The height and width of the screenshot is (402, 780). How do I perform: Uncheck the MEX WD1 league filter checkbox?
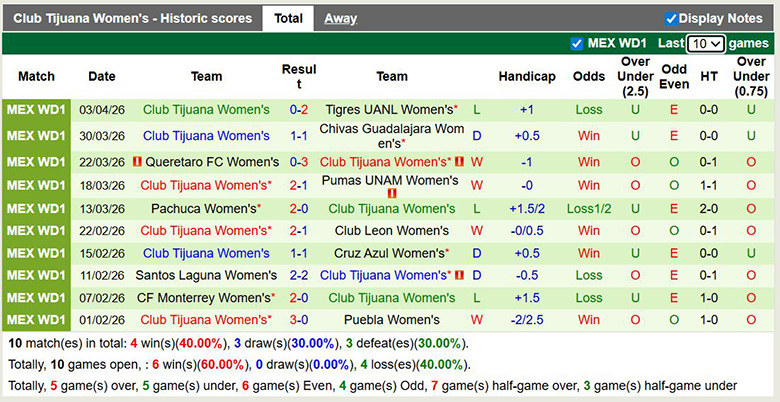coord(576,44)
